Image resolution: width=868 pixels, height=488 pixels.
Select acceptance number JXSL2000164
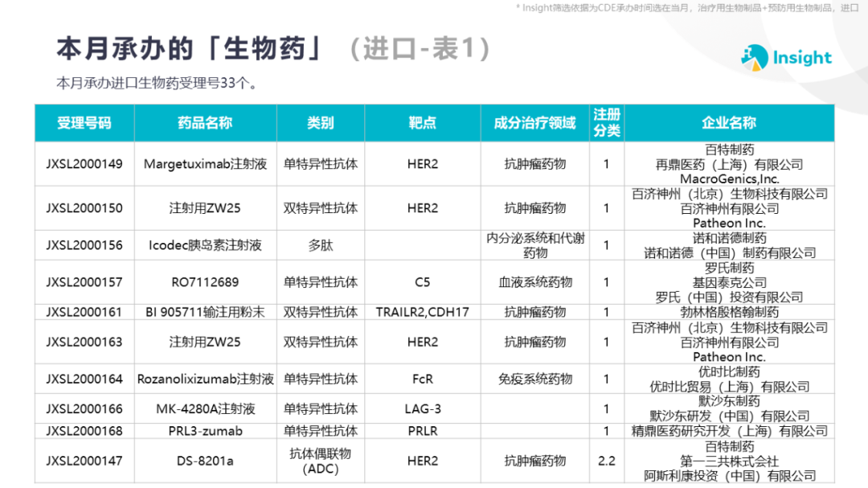tap(84, 379)
